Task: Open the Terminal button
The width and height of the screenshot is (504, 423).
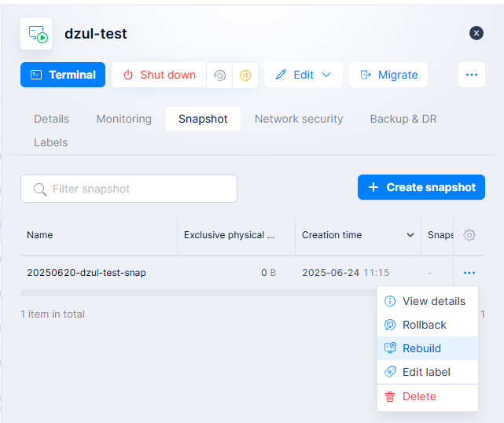Action: coord(63,75)
